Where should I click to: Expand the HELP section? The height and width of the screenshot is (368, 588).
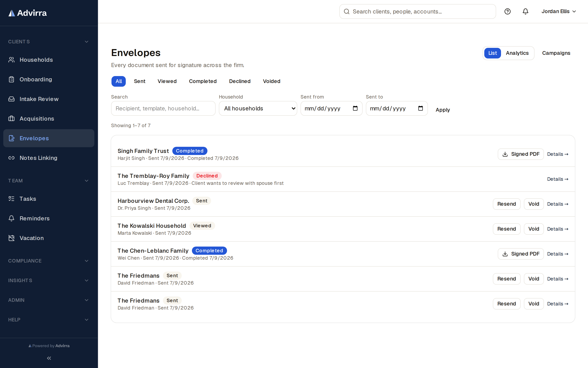(49, 320)
